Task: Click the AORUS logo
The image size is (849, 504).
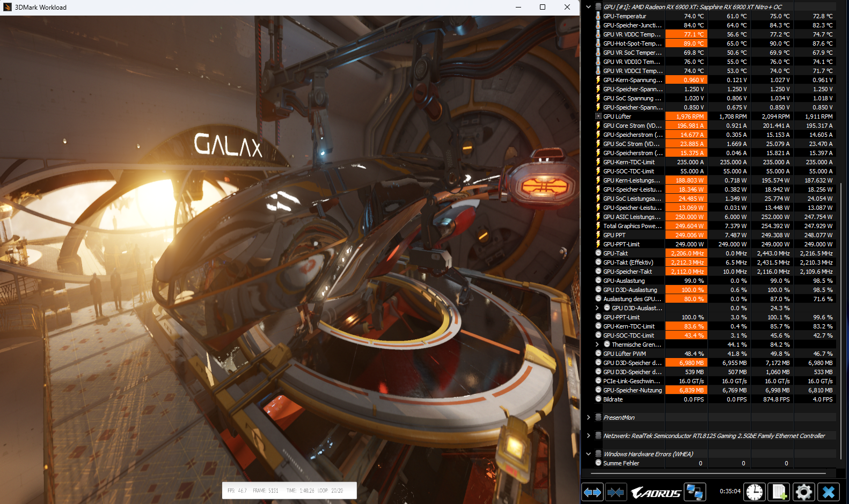Action: [656, 492]
